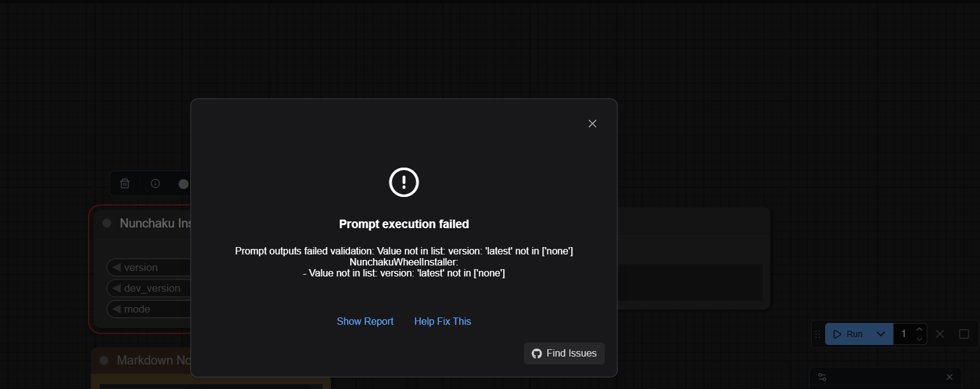Click the left arrow on mode widget
980x389 pixels.
(116, 309)
